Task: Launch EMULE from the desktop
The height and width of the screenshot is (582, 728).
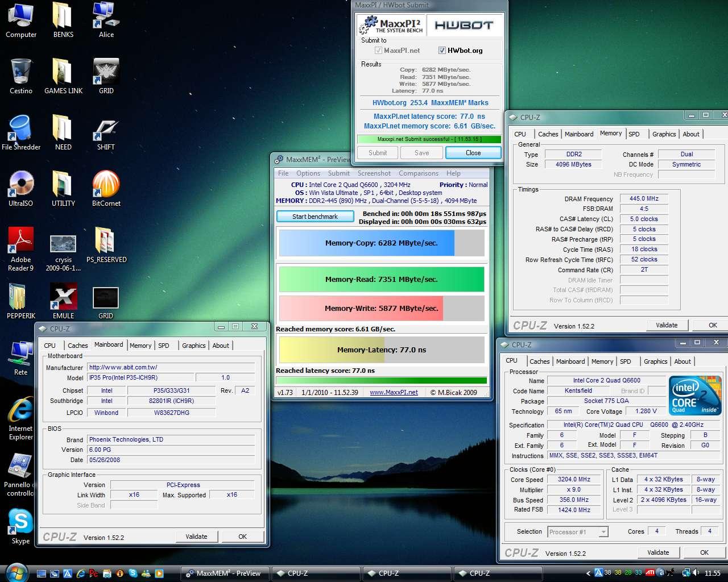Action: tap(63, 301)
